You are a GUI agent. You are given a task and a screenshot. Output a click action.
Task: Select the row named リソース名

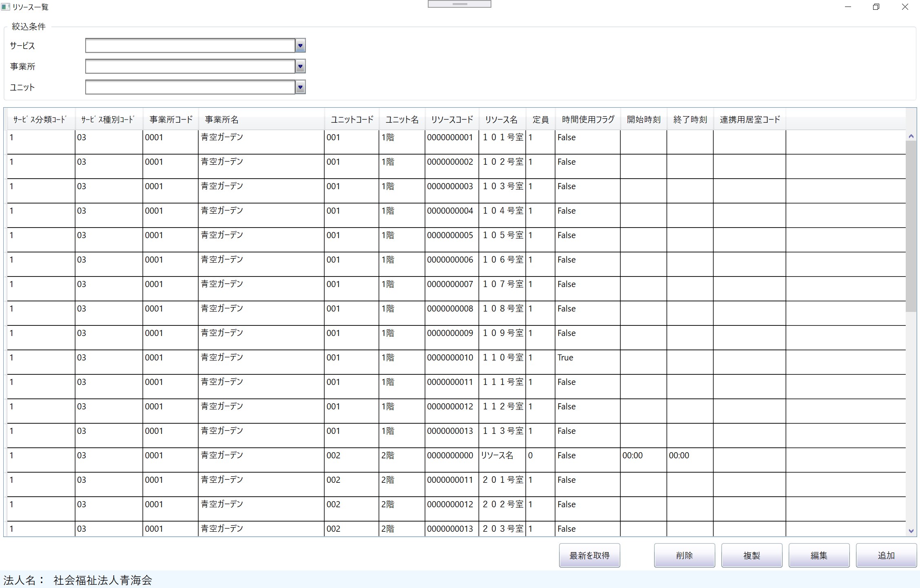(497, 456)
